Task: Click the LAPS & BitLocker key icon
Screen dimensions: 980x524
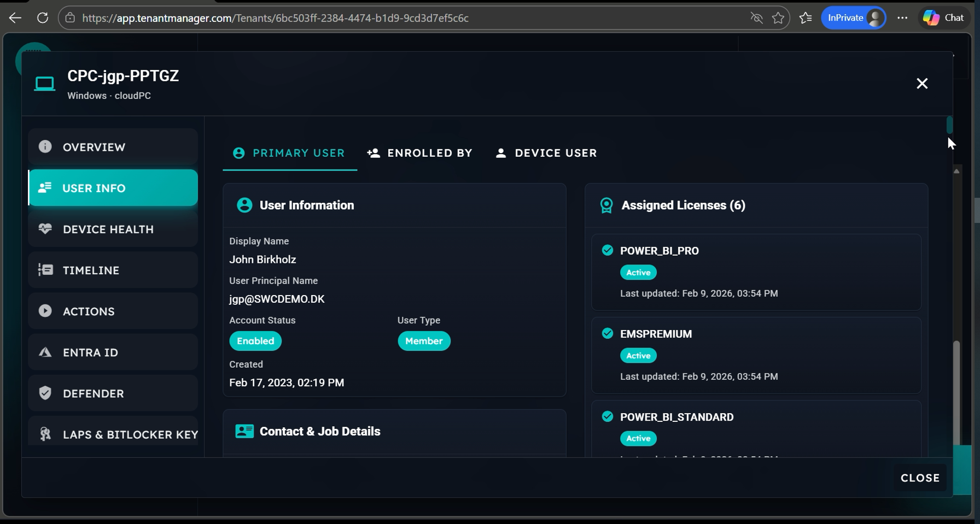Action: click(x=45, y=434)
